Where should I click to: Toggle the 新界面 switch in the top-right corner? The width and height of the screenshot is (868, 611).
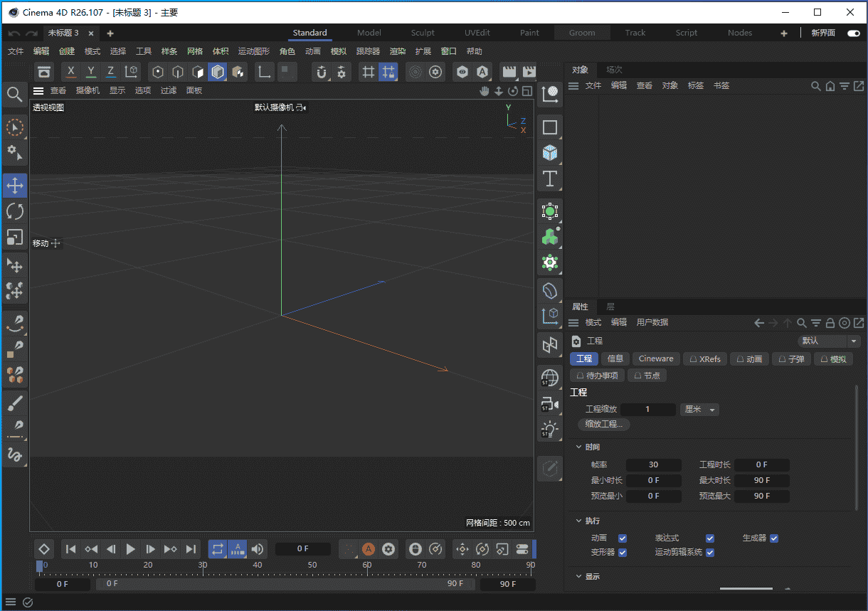(852, 32)
